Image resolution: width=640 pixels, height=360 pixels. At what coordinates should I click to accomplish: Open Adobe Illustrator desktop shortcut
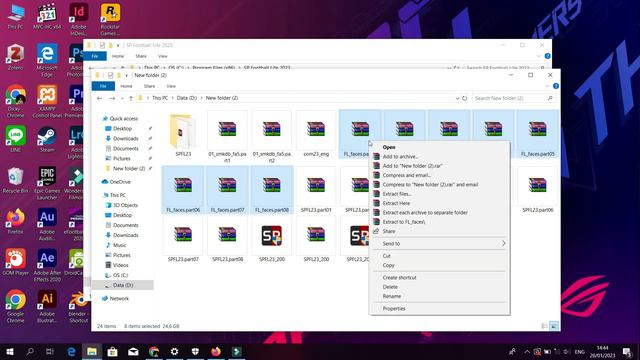click(47, 307)
